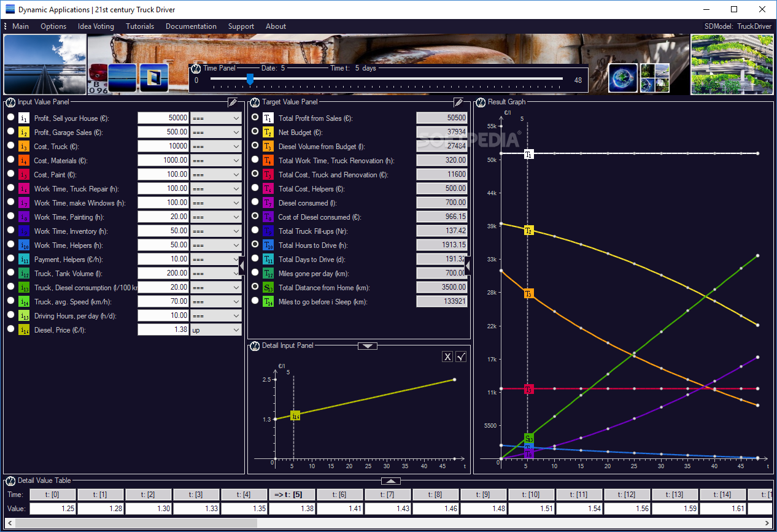Click the help icon of Detail Input Panel
The image size is (777, 532).
point(255,345)
